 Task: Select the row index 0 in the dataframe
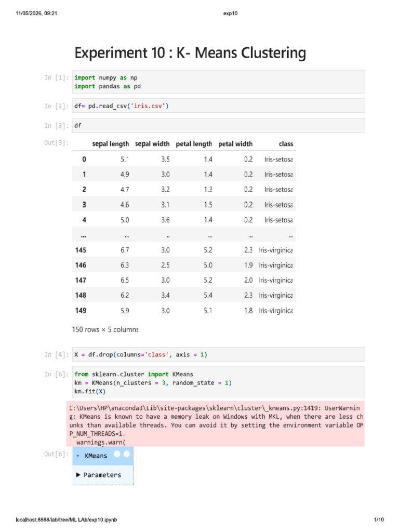[84, 159]
